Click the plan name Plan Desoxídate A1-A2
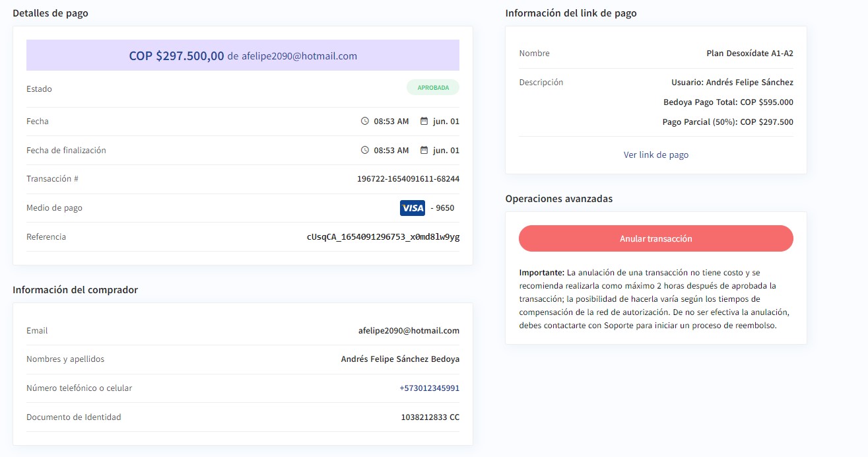Viewport: 868px width, 457px height. point(749,53)
